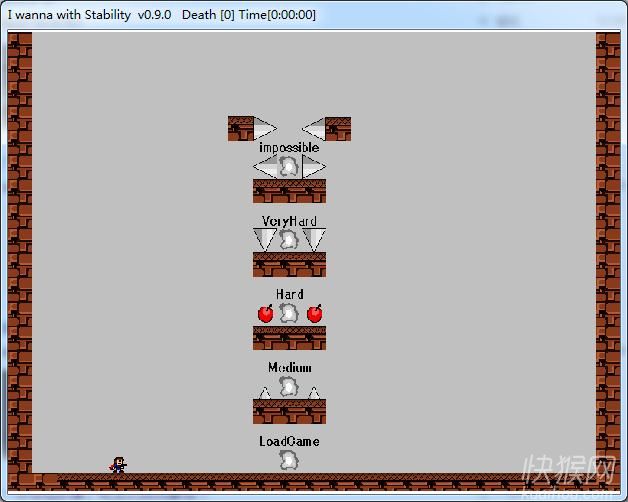The width and height of the screenshot is (628, 502).
Task: Click the LoadGame warp portal
Action: point(289,460)
